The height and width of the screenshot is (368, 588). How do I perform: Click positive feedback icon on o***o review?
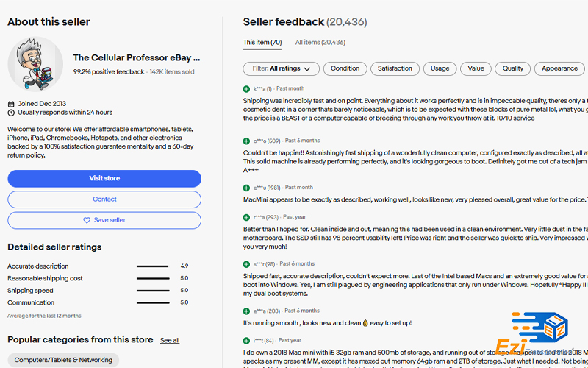(246, 141)
